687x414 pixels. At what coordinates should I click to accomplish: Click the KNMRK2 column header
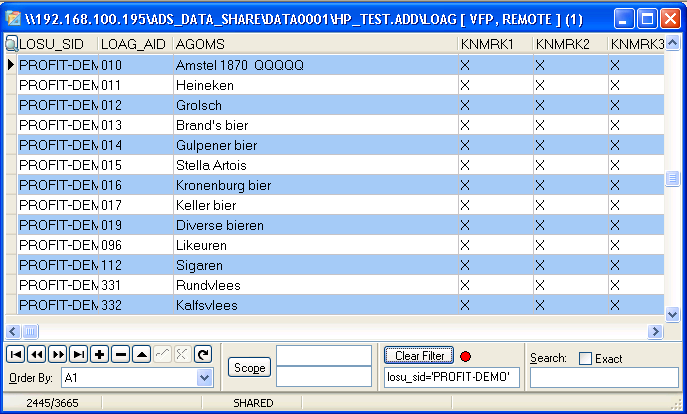click(571, 44)
